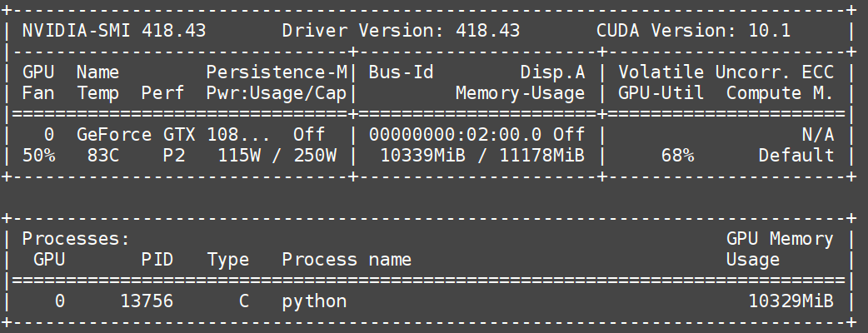
Task: Click the Driver Version: 418.43 text
Action: coord(401,31)
